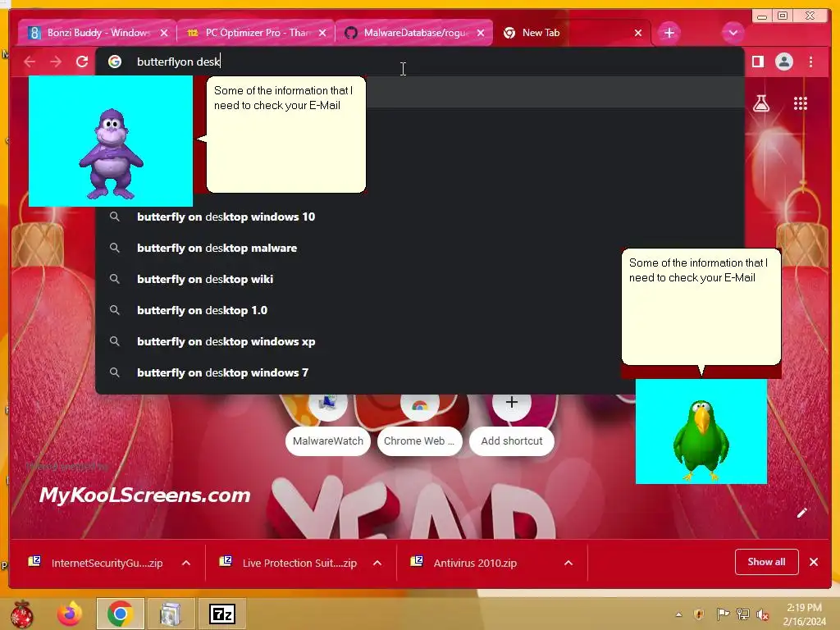Open a new tab with plus button
840x630 pixels.
669,33
